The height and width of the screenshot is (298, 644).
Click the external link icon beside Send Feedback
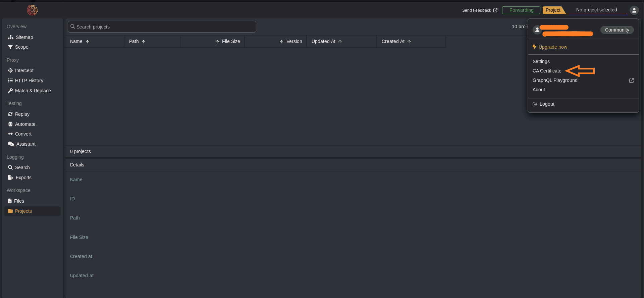click(x=495, y=10)
